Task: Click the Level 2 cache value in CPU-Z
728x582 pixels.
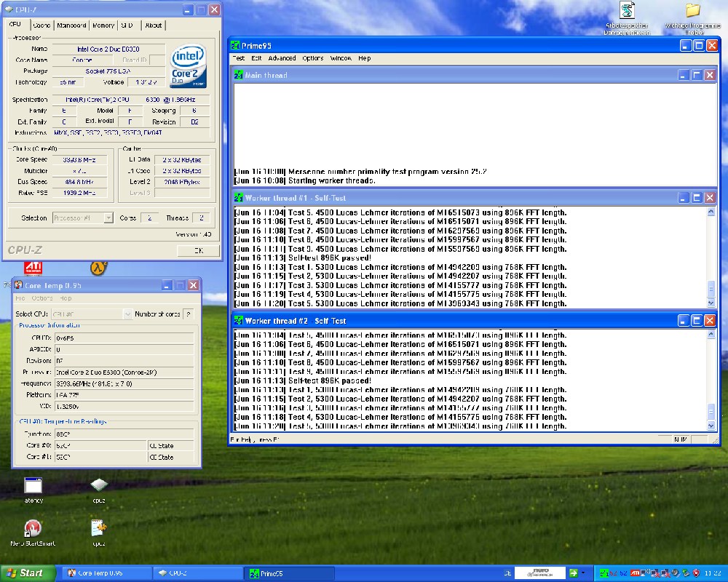Action: [181, 182]
